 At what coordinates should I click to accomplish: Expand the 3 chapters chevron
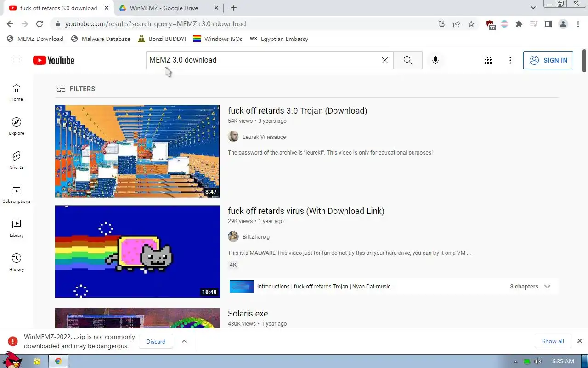[548, 287]
